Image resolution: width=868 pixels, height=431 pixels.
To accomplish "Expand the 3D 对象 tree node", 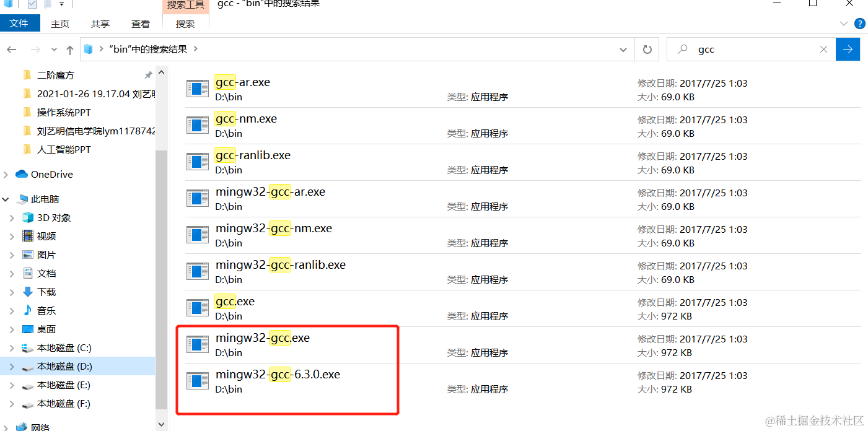I will 12,218.
